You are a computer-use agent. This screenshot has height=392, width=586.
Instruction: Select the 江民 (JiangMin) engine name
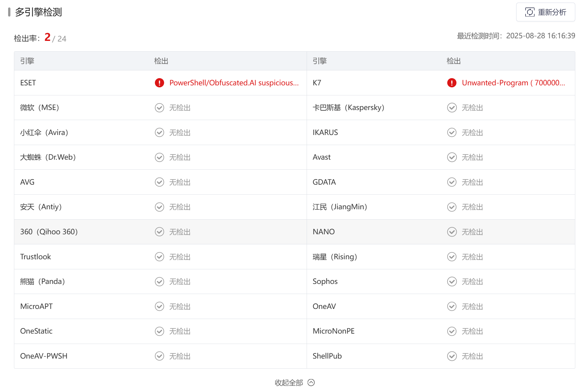click(x=340, y=207)
